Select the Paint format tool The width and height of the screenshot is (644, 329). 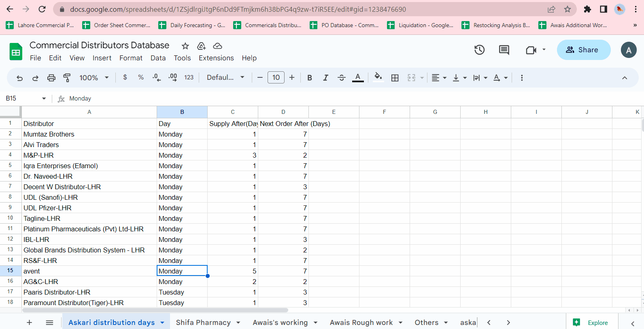click(x=67, y=78)
